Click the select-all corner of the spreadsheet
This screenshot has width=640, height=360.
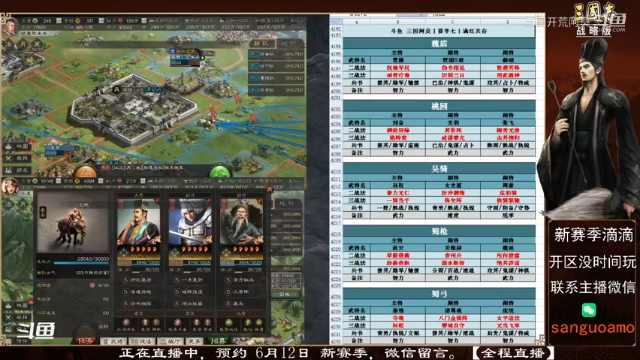336,22
